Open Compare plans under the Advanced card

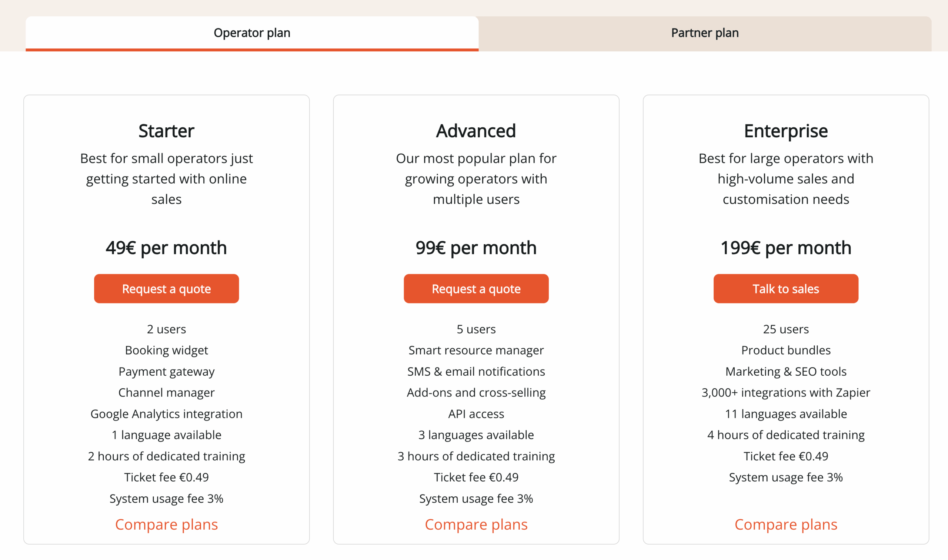[x=477, y=524]
